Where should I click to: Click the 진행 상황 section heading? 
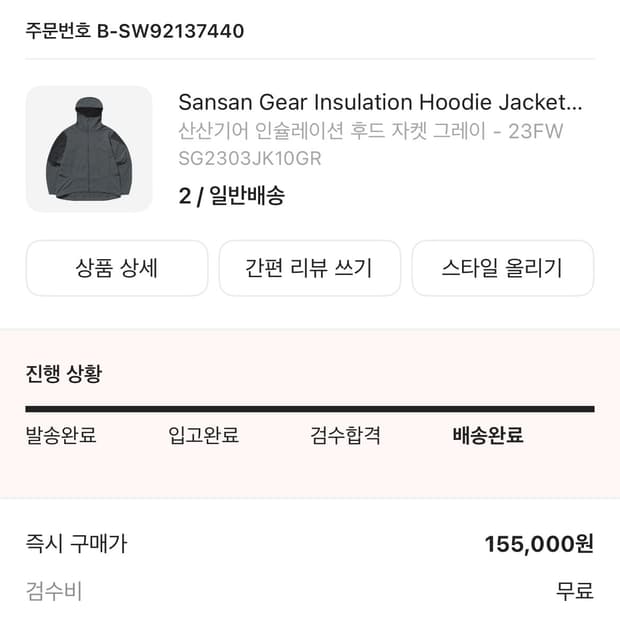[x=64, y=373]
